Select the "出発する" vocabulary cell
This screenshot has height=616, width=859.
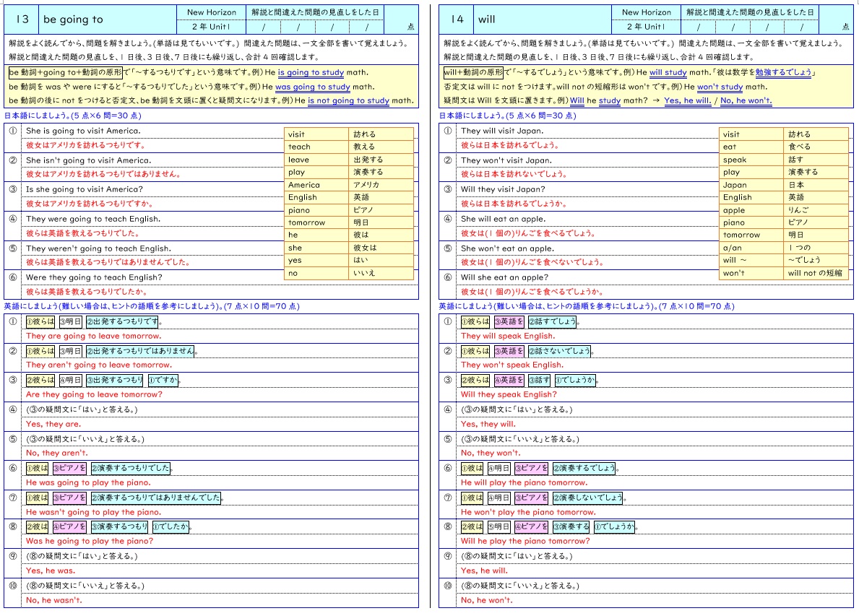coord(381,160)
